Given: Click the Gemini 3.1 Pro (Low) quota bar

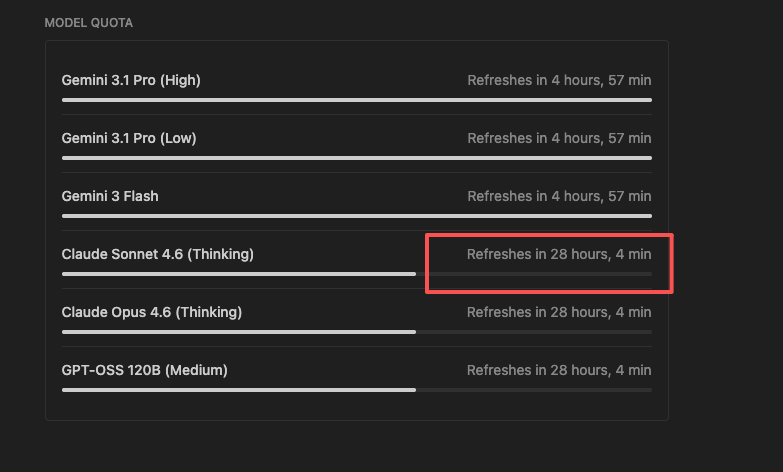Looking at the screenshot, I should [x=357, y=158].
